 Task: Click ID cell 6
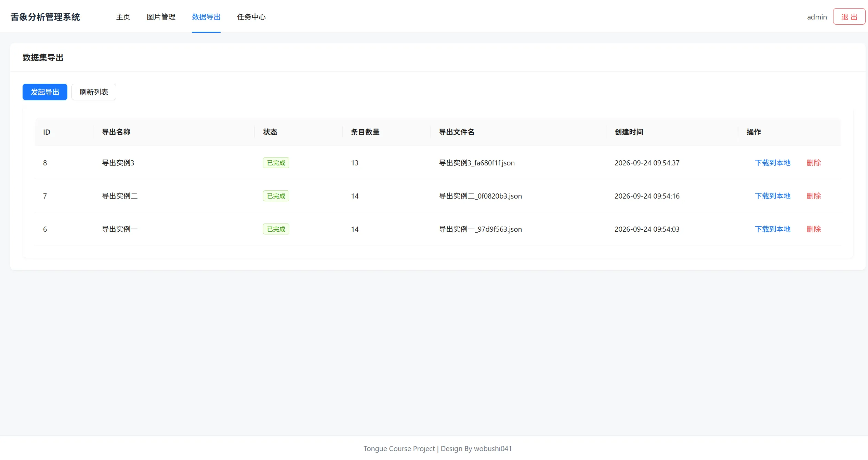click(x=45, y=229)
